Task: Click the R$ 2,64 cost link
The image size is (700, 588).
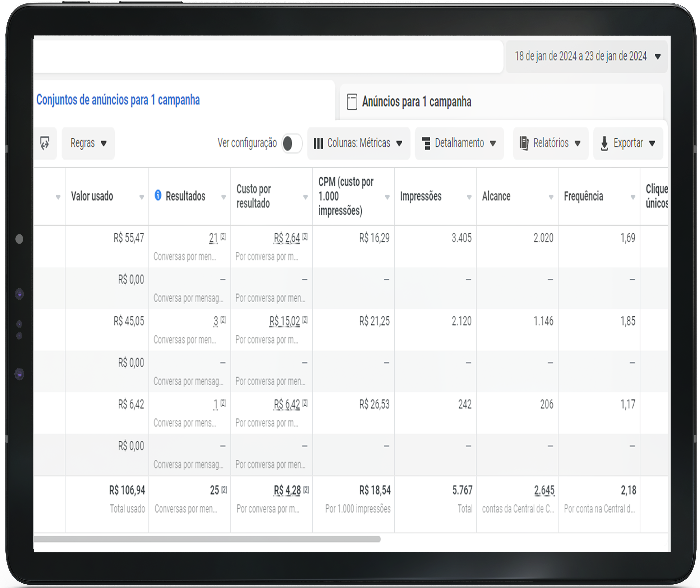Action: tap(287, 238)
